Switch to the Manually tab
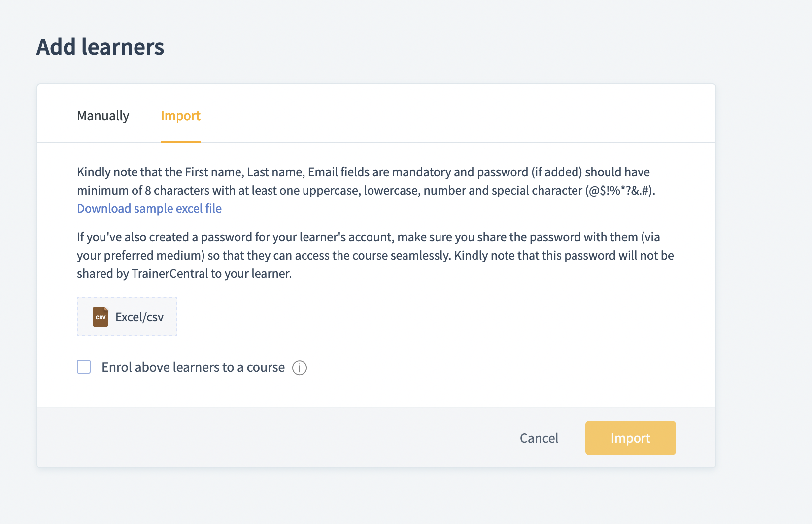Image resolution: width=812 pixels, height=524 pixels. [x=103, y=116]
